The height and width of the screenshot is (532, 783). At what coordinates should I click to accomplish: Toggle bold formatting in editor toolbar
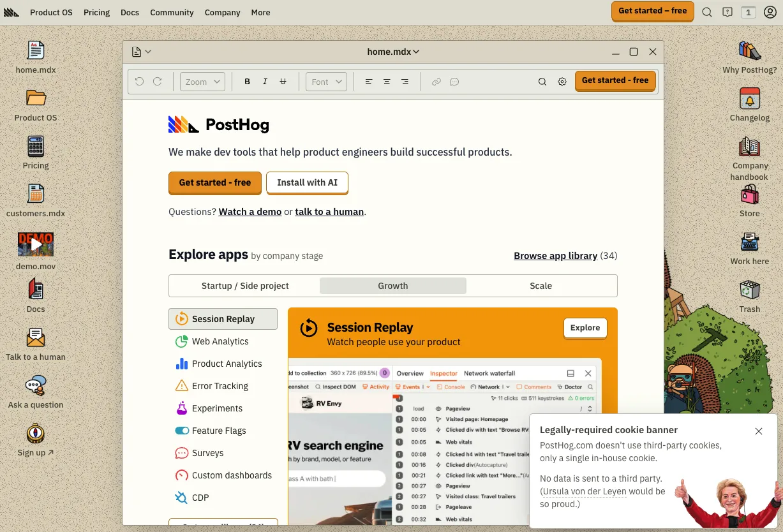point(248,82)
